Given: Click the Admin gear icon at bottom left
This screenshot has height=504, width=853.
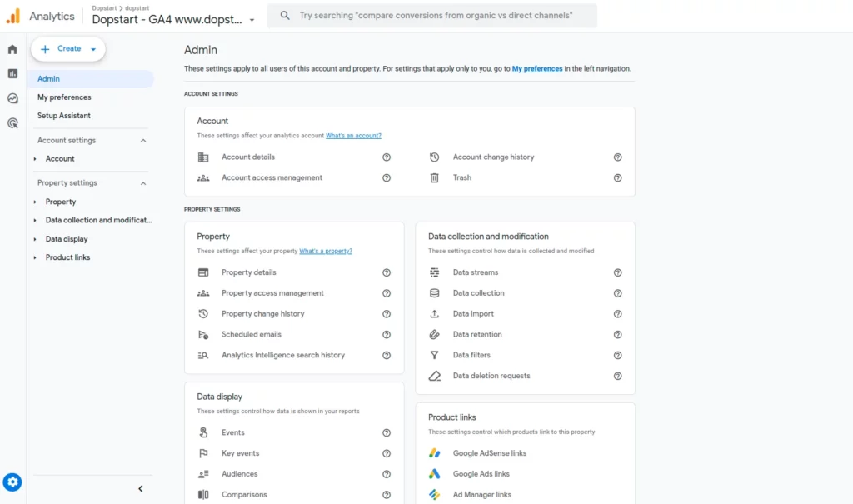Looking at the screenshot, I should [x=12, y=482].
